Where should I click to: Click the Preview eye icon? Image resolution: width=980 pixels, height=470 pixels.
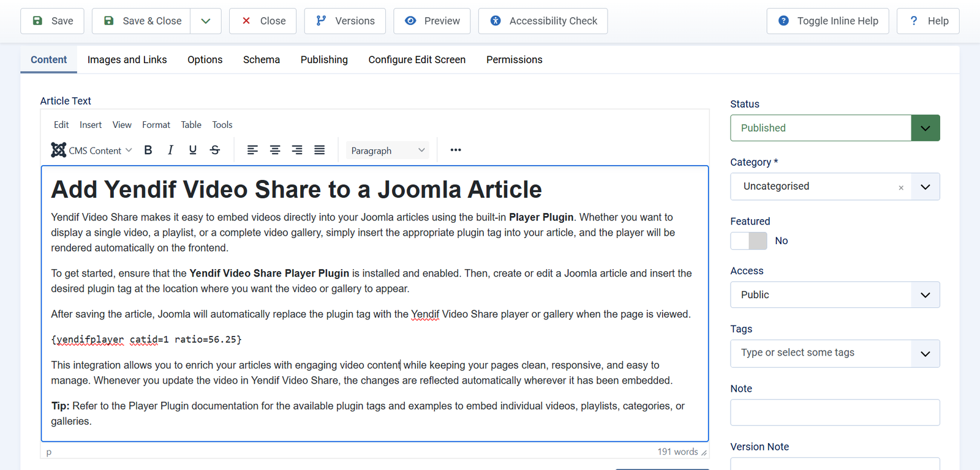pos(410,21)
